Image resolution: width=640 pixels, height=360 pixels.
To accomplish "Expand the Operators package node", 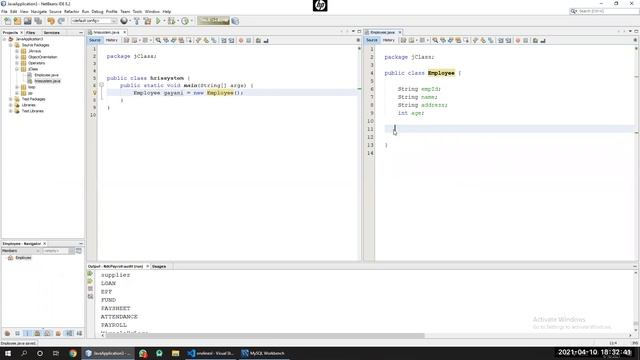I will [x=17, y=63].
